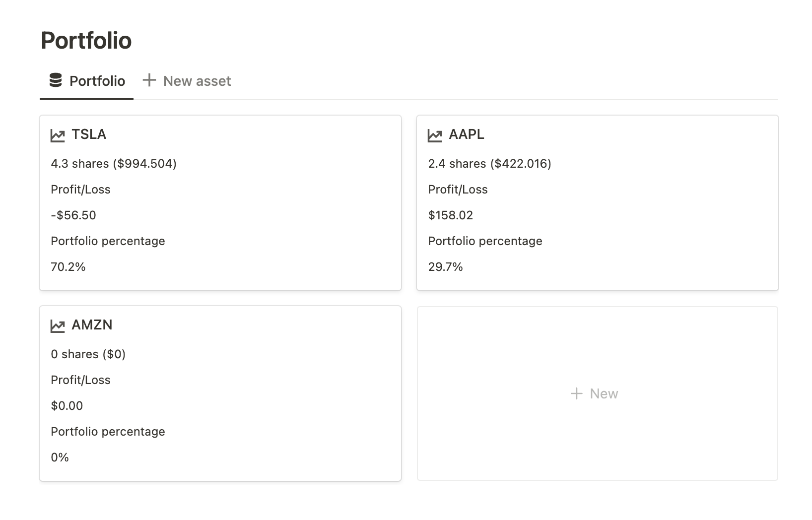Click the 29.7% portfolio percentage
The height and width of the screenshot is (520, 812).
pyautogui.click(x=446, y=267)
